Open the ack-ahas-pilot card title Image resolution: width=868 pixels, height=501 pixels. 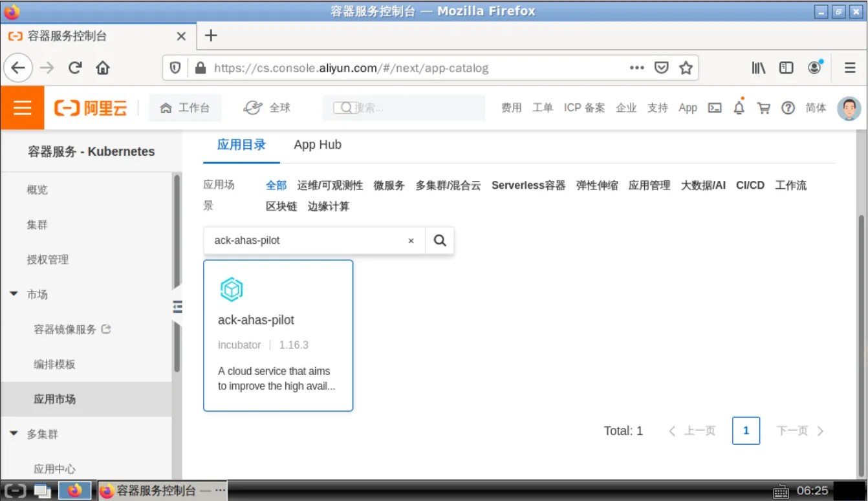[256, 320]
